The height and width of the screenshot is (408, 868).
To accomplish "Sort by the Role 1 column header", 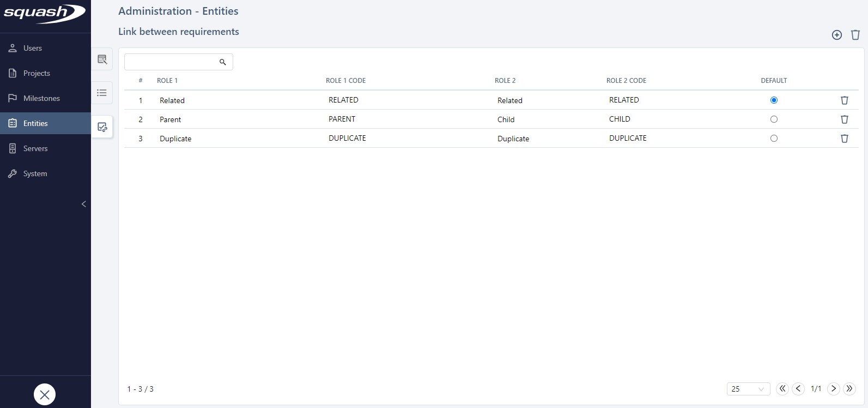I will pyautogui.click(x=167, y=81).
